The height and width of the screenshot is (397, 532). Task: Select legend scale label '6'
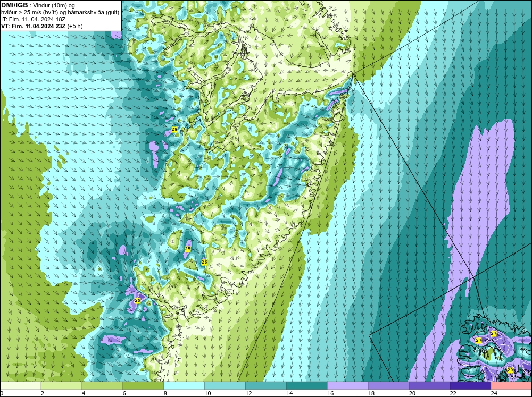[124, 393]
